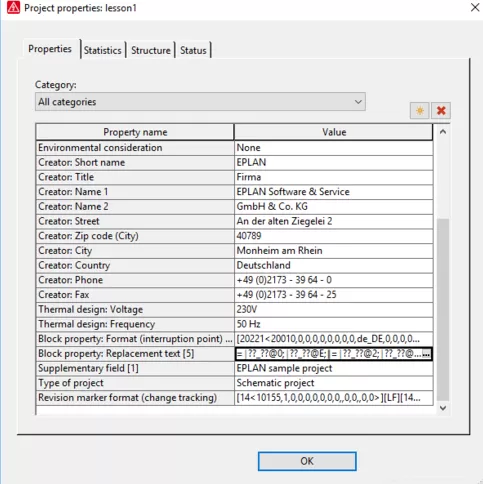
Task: Select the Thermal design: Frequency property
Action: [x=135, y=324]
